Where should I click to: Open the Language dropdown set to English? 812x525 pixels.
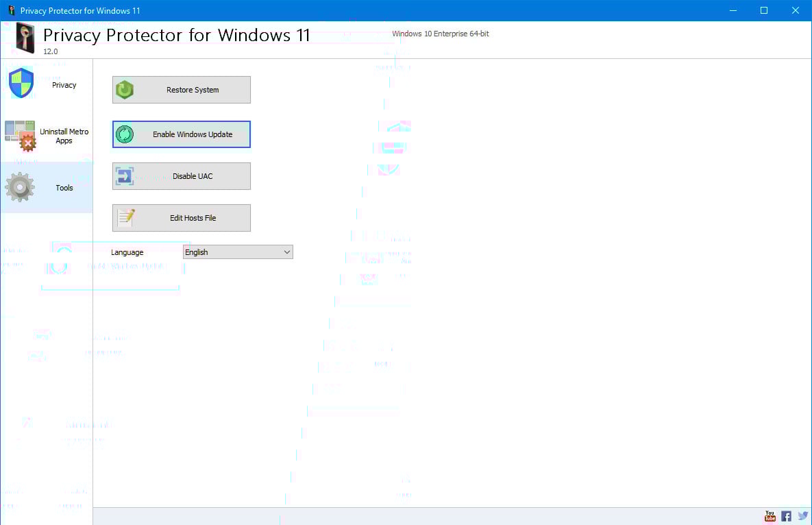238,252
